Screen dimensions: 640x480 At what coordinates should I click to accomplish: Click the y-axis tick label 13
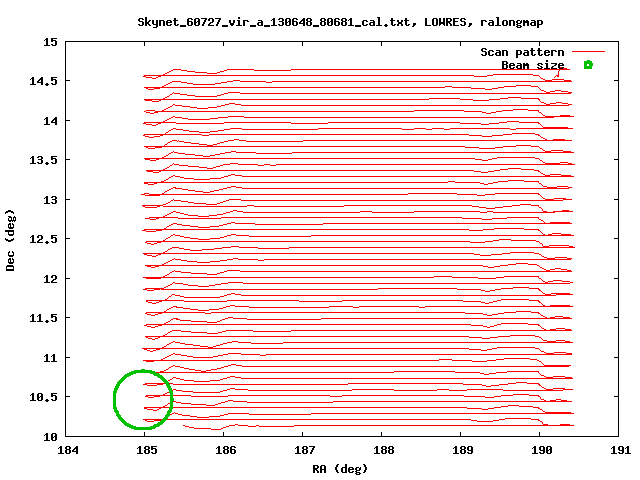coord(50,200)
